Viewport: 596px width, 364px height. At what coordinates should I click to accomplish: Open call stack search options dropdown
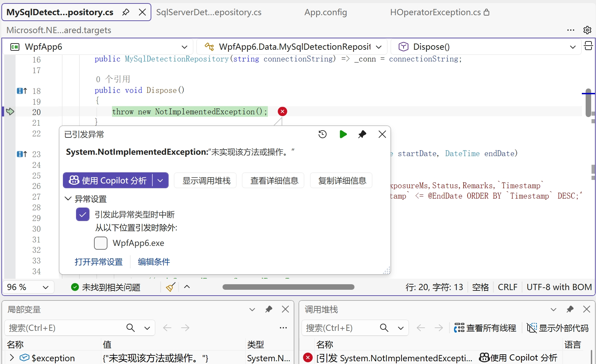click(x=401, y=328)
